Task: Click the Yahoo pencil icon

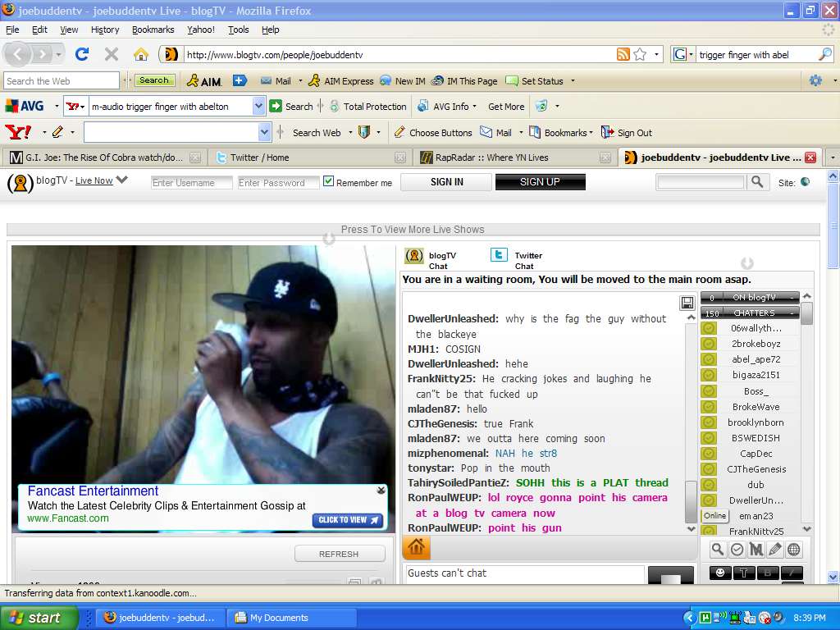Action: [58, 132]
